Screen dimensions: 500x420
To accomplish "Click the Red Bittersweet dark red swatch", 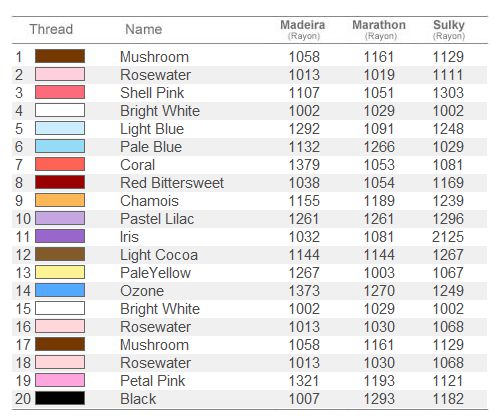I will (x=60, y=182).
